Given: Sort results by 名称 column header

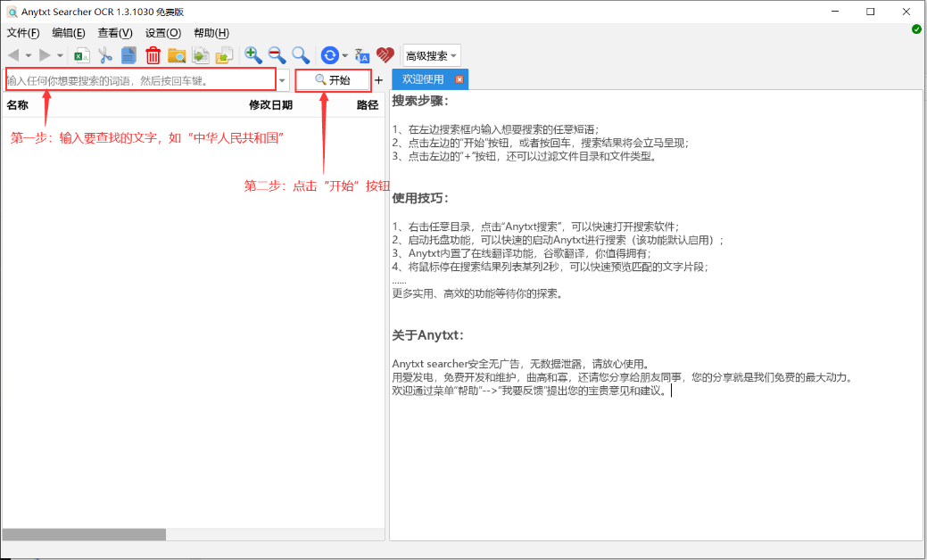Looking at the screenshot, I should pos(18,105).
